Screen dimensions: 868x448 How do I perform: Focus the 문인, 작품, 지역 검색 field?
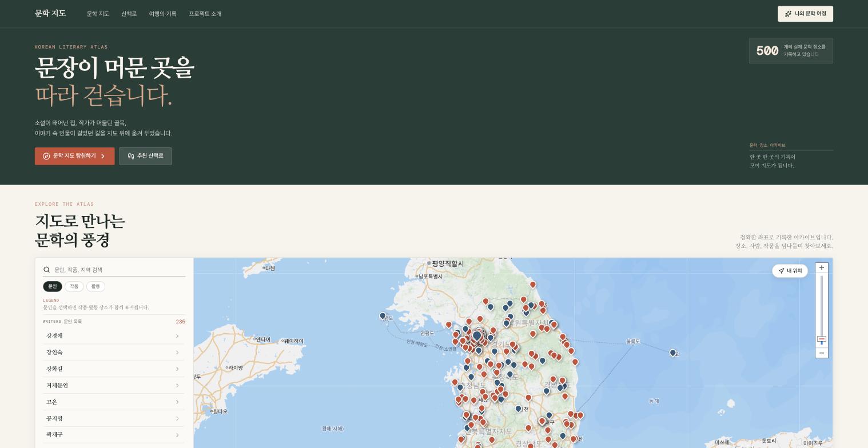click(114, 270)
